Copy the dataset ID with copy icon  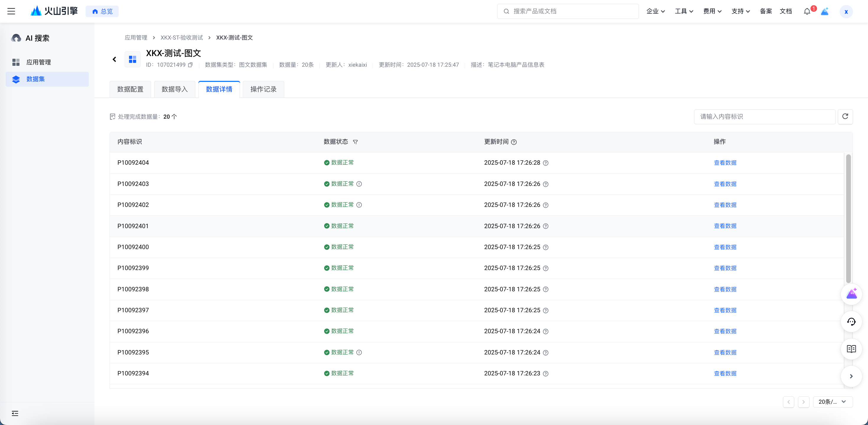point(190,65)
